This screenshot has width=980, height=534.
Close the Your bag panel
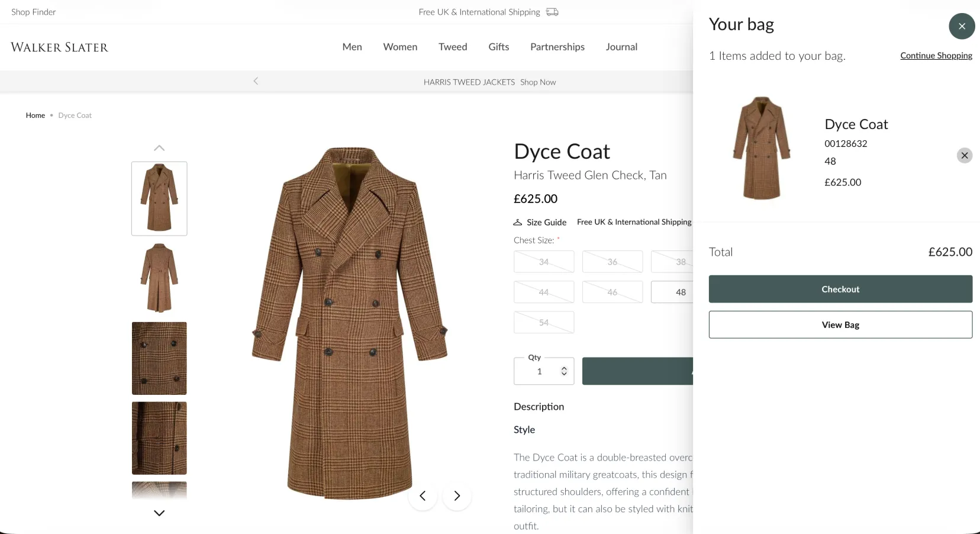[962, 26]
